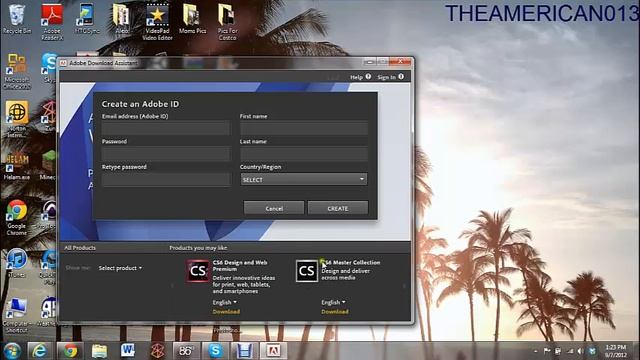Click the CREATE button
Image resolution: width=640 pixels, height=360 pixels.
point(338,208)
